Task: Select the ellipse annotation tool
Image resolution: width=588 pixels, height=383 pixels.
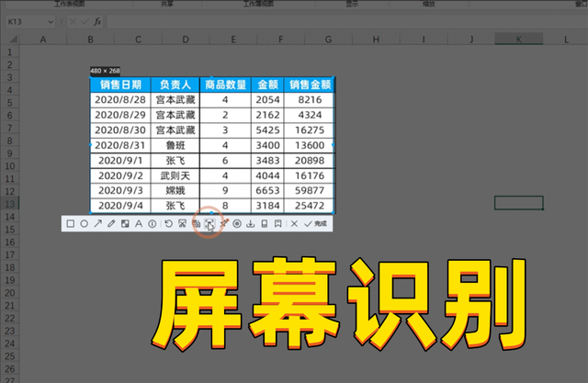Action: coord(84,224)
